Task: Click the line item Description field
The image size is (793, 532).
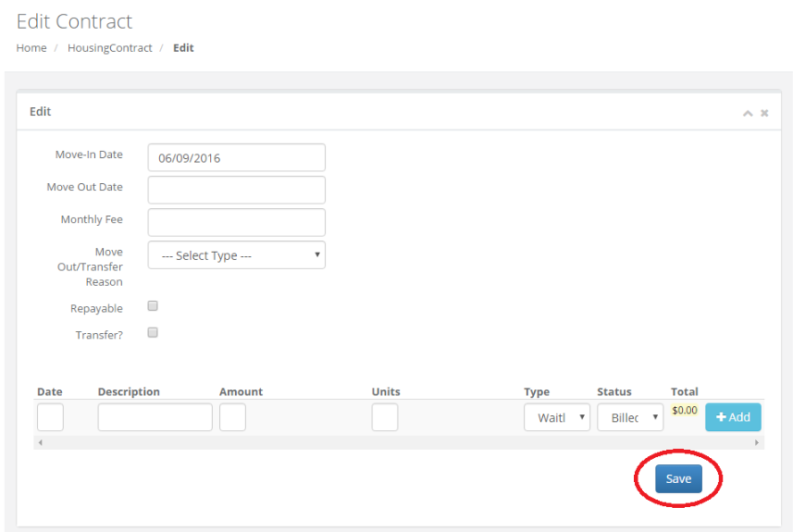Action: tap(155, 417)
